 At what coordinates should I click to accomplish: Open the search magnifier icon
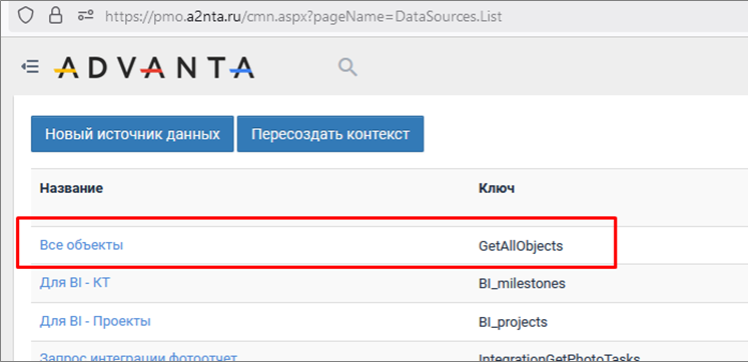tap(348, 67)
